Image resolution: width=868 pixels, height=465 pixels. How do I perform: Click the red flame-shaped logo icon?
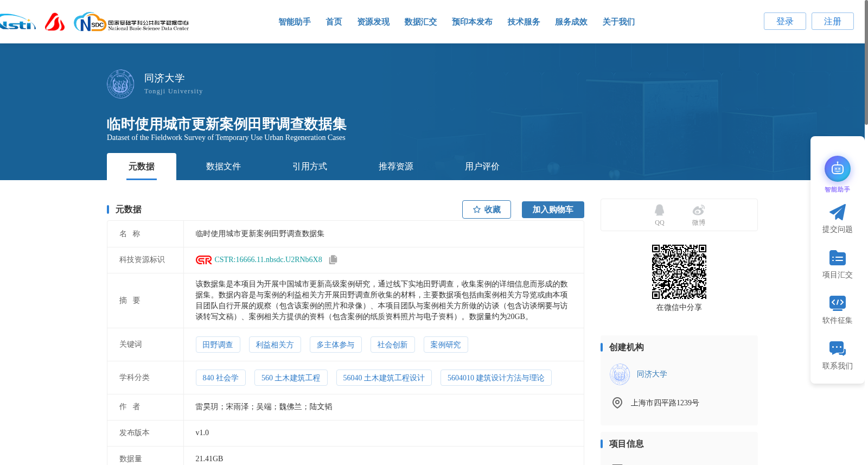55,22
